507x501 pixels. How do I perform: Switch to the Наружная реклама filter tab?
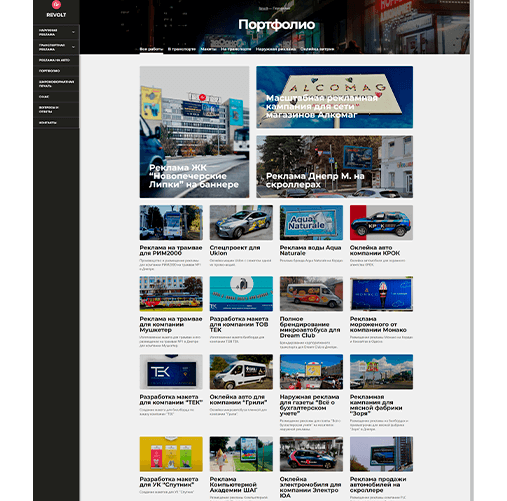click(276, 49)
